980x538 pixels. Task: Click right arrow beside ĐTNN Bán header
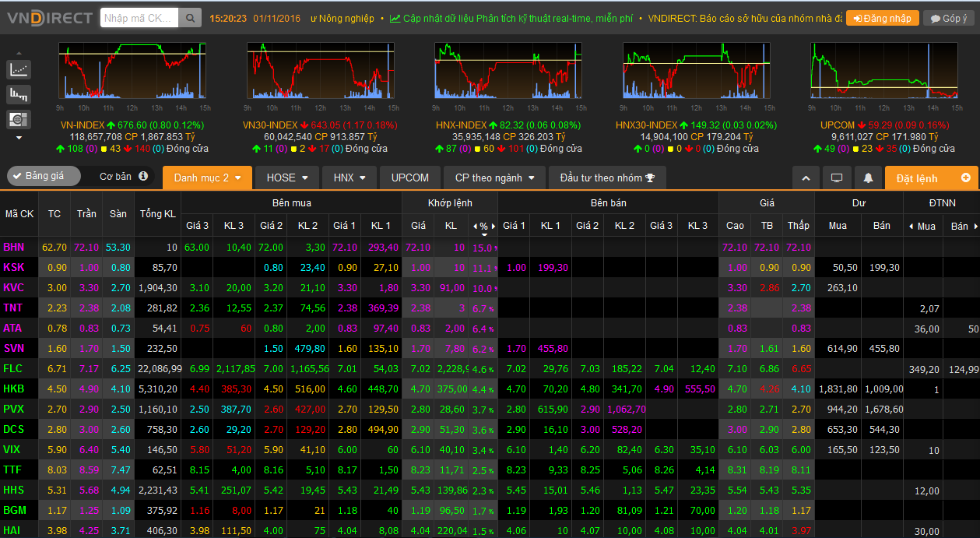click(976, 226)
